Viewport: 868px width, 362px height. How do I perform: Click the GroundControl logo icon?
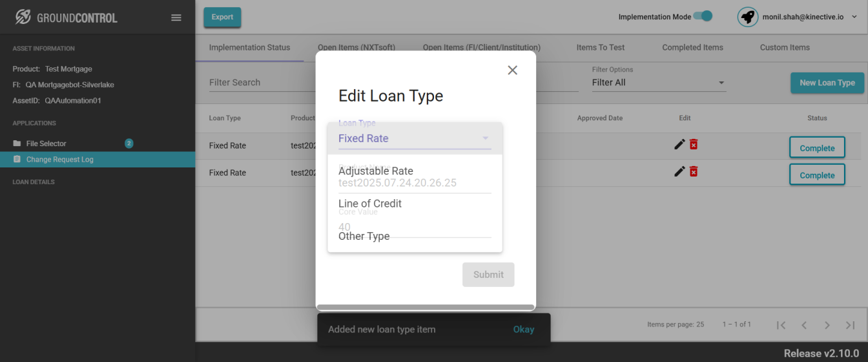point(23,17)
